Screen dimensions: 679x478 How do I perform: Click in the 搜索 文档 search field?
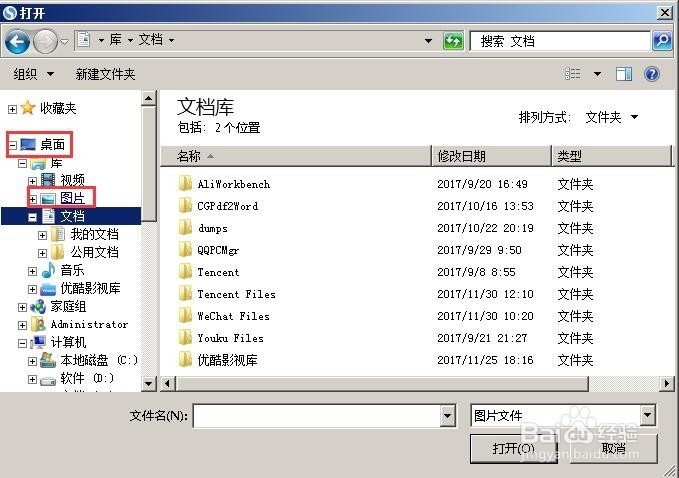[560, 41]
